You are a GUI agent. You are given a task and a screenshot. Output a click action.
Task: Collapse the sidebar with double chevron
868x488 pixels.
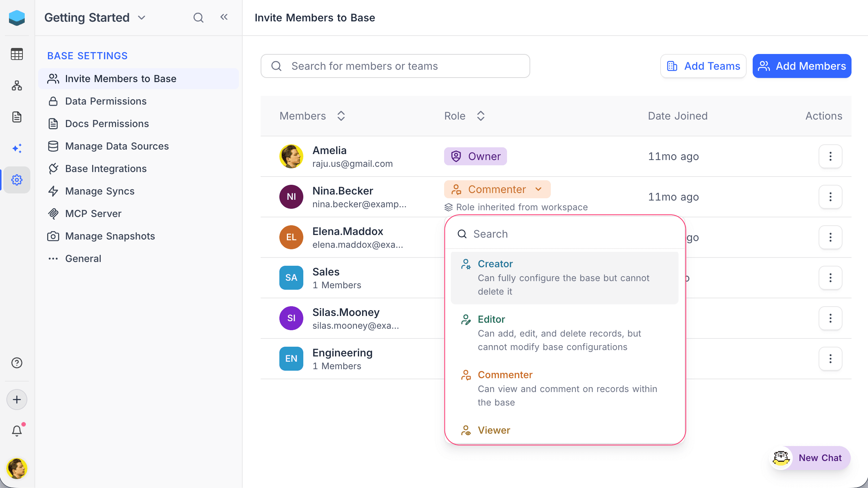click(x=224, y=17)
